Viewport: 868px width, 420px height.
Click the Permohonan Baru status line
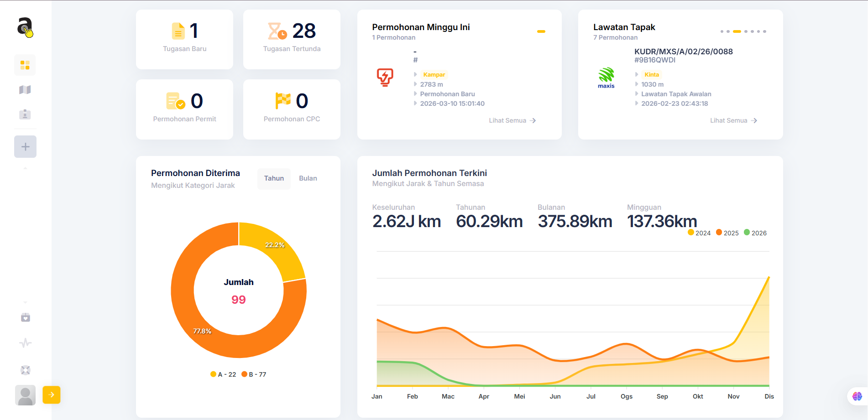447,94
